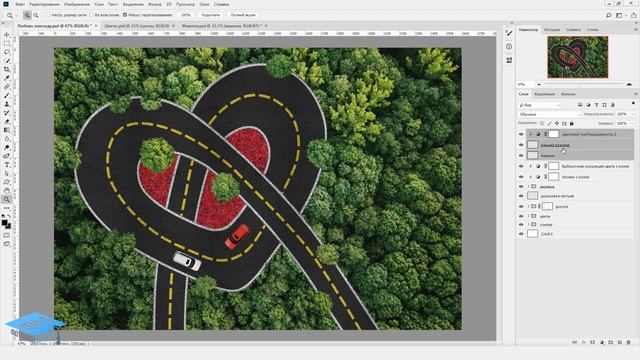Select the Clone Stamp tool

click(7, 104)
